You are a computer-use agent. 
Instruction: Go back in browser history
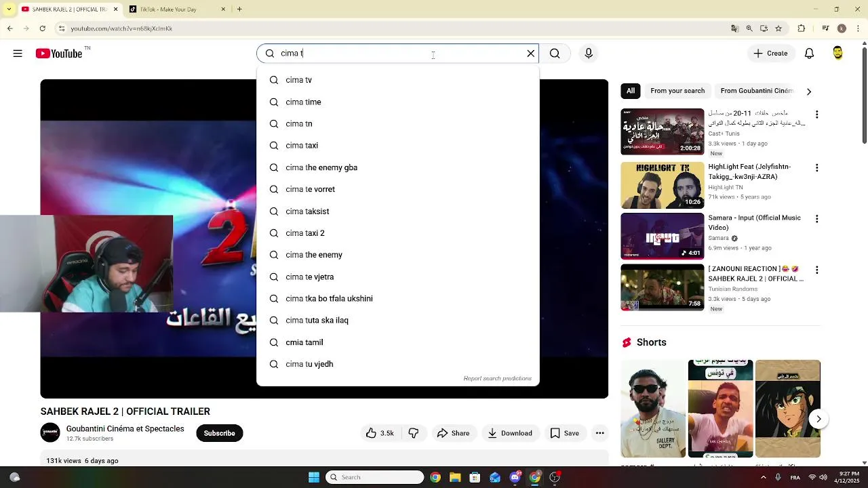coord(9,28)
